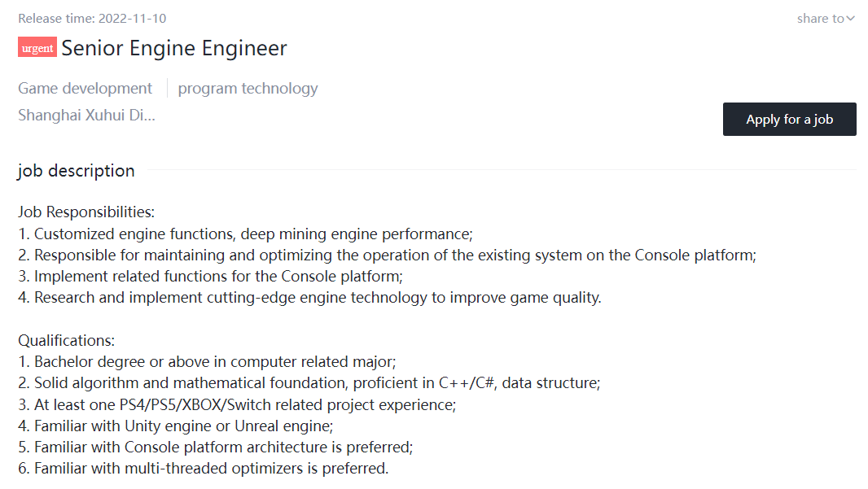The width and height of the screenshot is (868, 489).
Task: Click the Job Responsibilities heading
Action: (86, 212)
